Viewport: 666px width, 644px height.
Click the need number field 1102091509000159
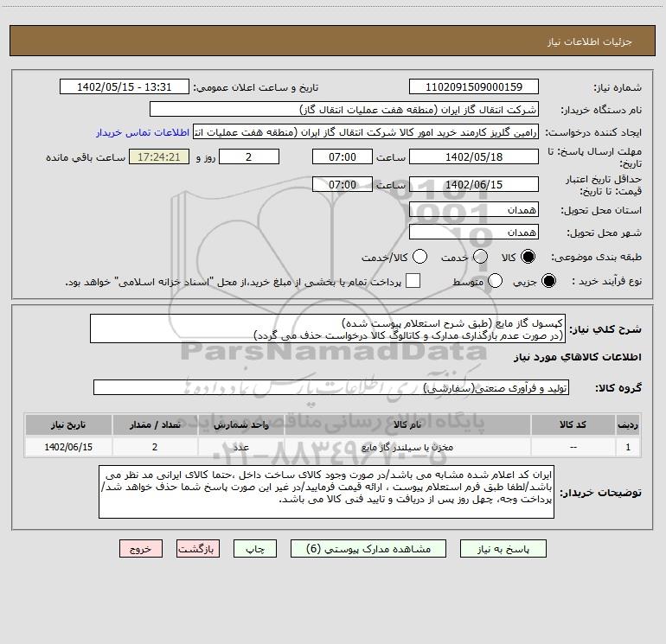click(x=474, y=87)
